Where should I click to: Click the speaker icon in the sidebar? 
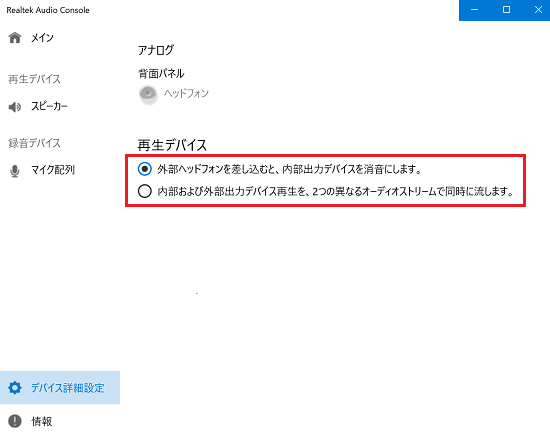pyautogui.click(x=15, y=107)
